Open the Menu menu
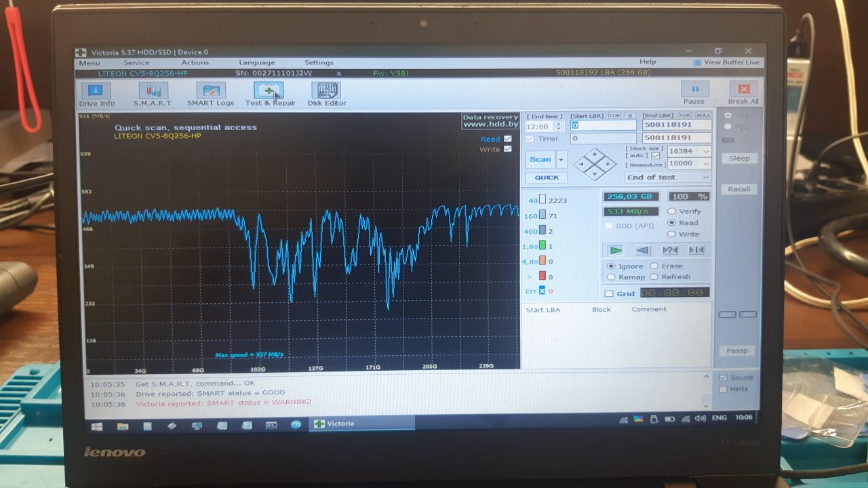868x488 pixels. click(89, 62)
